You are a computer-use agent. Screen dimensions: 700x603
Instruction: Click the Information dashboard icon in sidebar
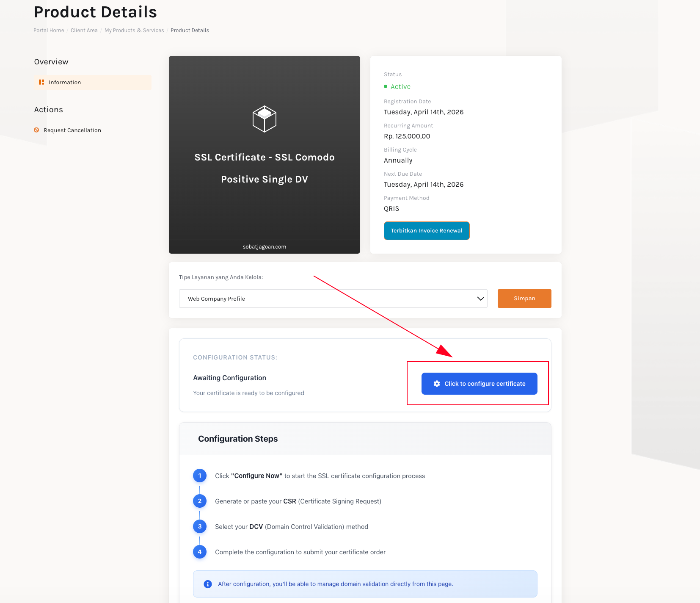coord(41,82)
